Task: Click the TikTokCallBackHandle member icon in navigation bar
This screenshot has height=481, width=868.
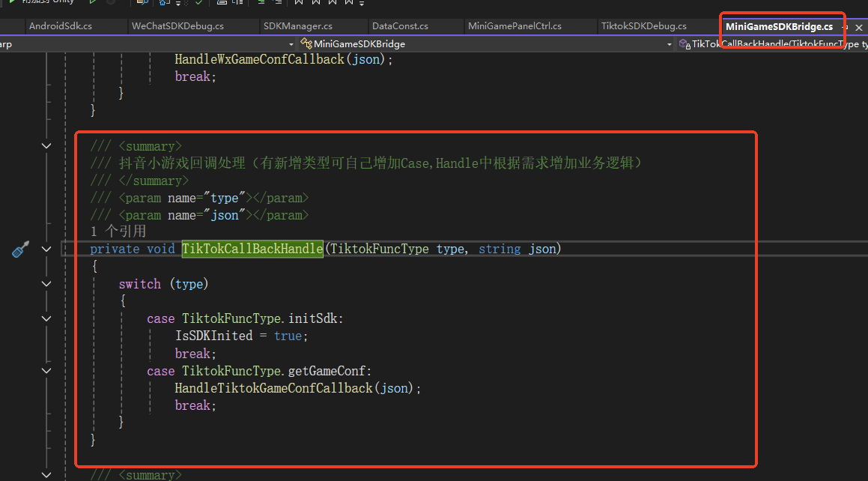Action: coord(684,44)
